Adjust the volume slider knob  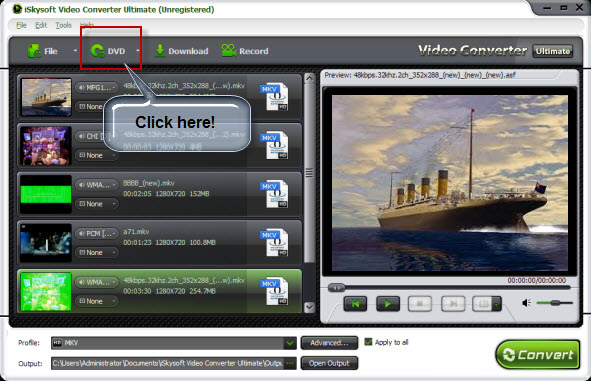coord(555,303)
